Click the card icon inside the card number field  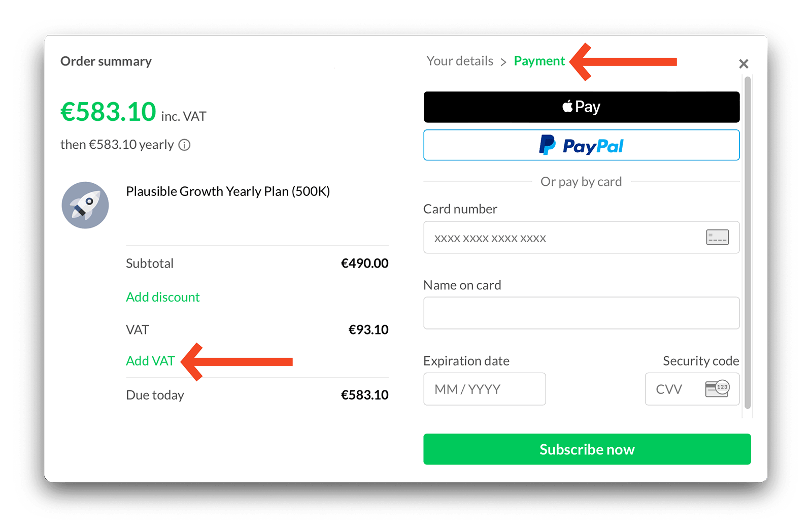click(x=717, y=237)
